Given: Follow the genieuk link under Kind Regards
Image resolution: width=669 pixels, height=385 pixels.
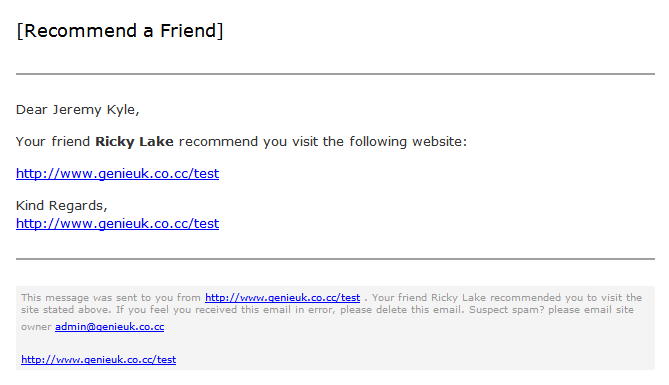Looking at the screenshot, I should pos(117,223).
